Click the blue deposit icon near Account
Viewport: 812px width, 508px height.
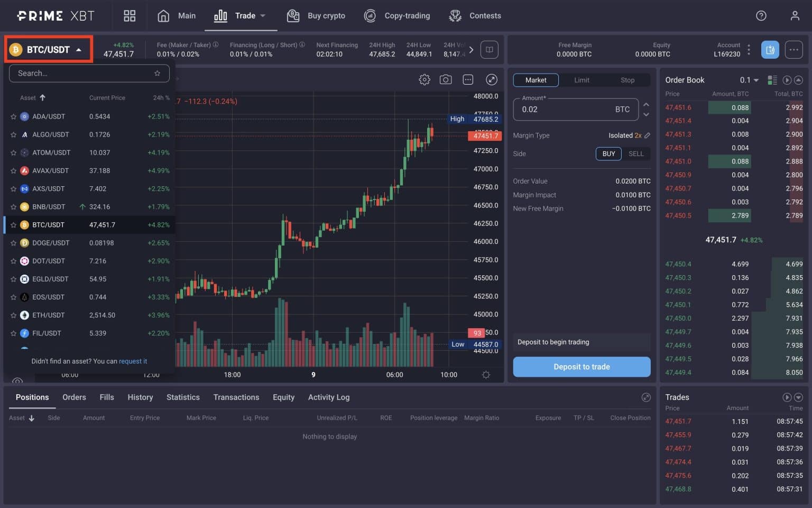[x=770, y=49]
